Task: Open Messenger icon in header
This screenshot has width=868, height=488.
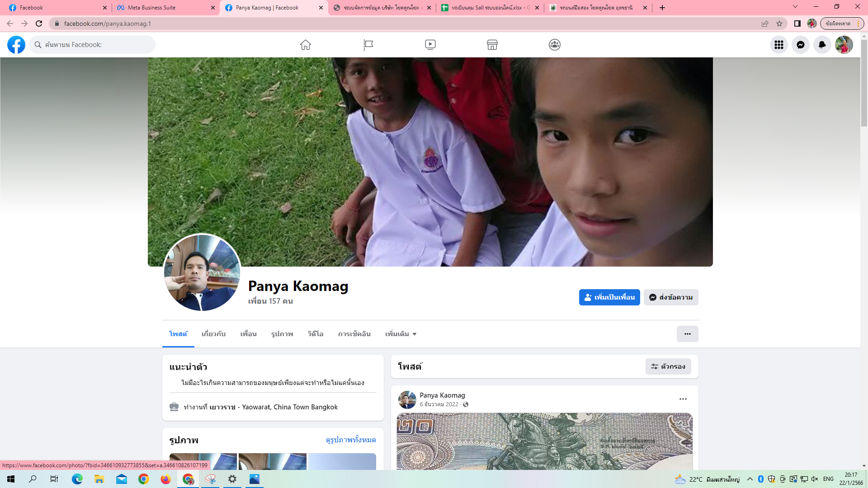Action: point(800,45)
